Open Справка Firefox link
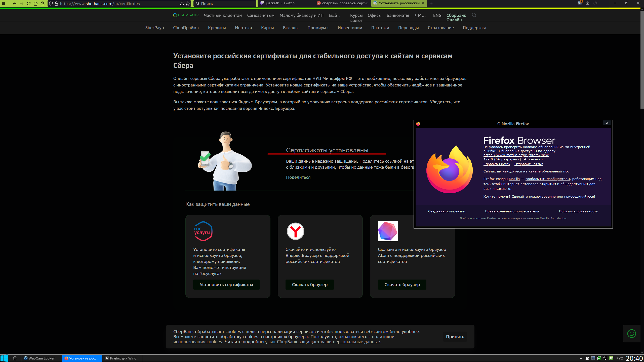Viewport: 644px width, 362px height. [x=497, y=164]
